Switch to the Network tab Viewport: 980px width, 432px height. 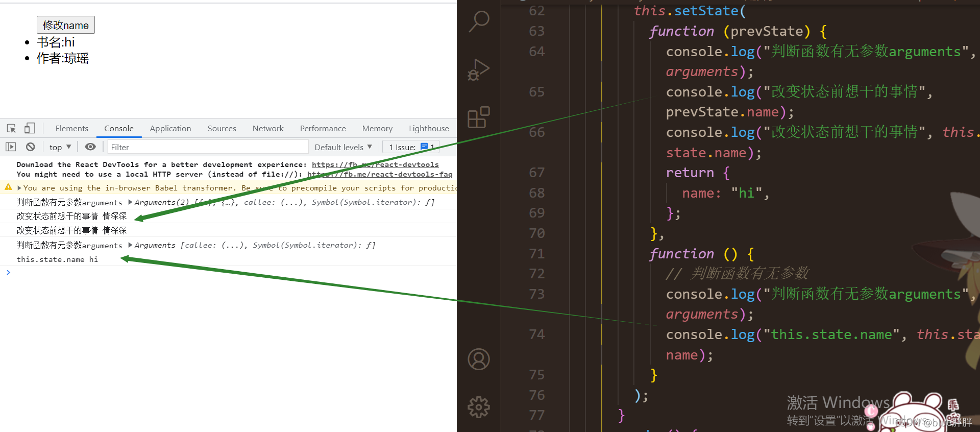(x=268, y=129)
